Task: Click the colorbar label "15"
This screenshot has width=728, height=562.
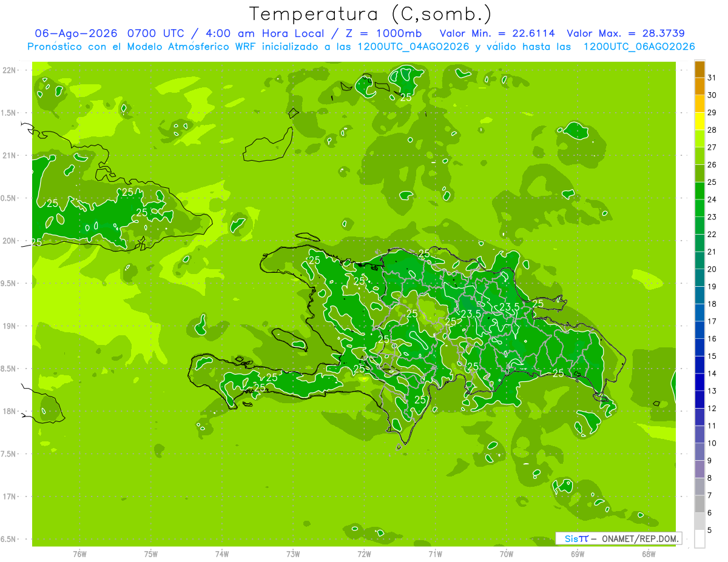Action: pyautogui.click(x=712, y=356)
